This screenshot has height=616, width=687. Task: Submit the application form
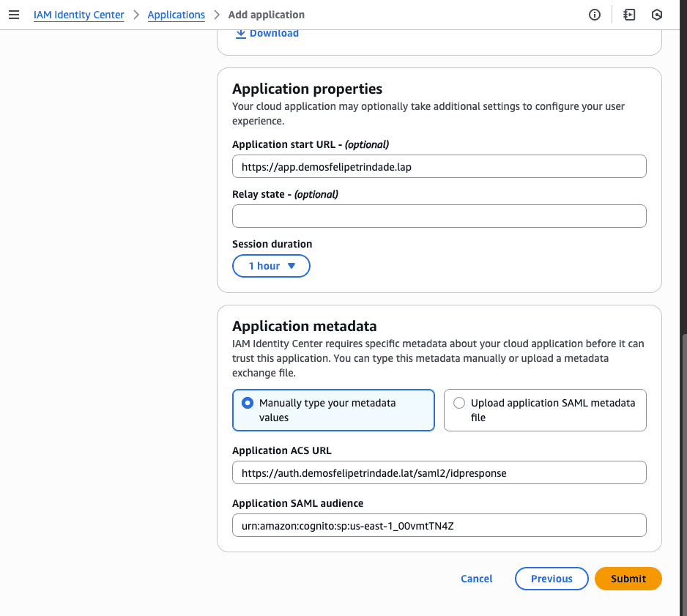pos(628,579)
